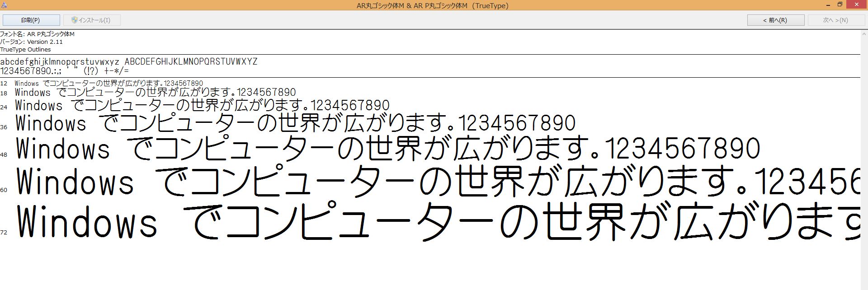
Task: Click the lowercase and uppercase alphabet sample line
Action: [x=129, y=61]
